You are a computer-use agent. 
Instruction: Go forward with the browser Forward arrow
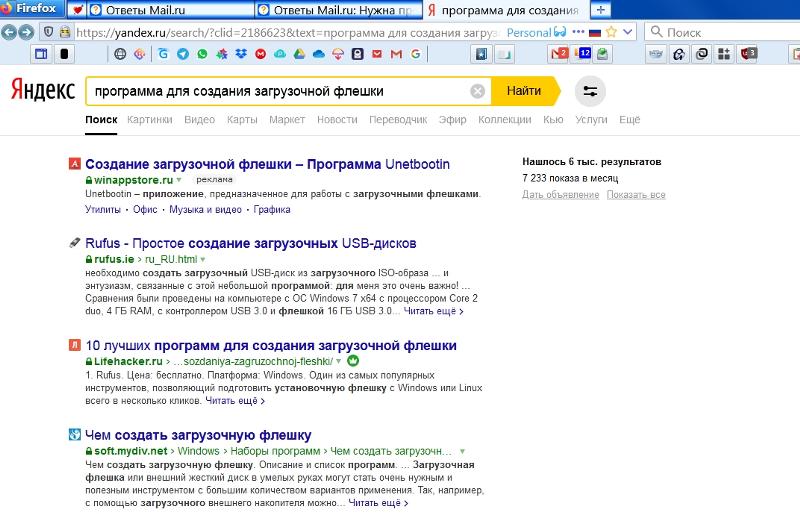26,33
